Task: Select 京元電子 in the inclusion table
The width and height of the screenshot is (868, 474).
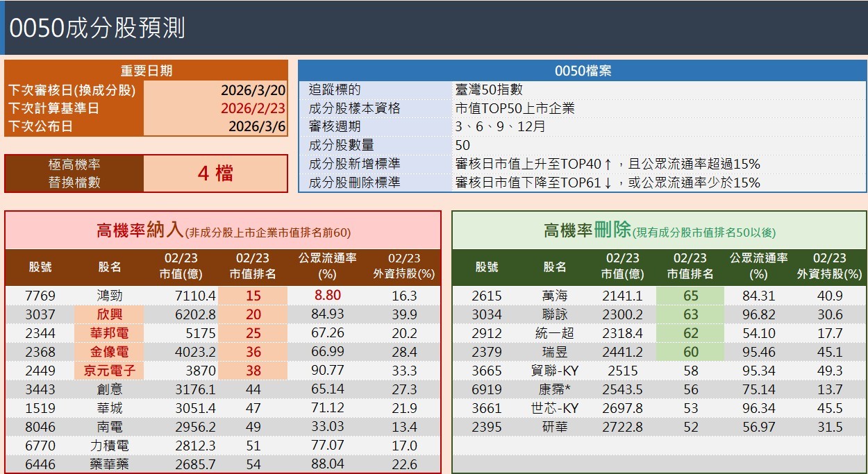Action: [111, 372]
